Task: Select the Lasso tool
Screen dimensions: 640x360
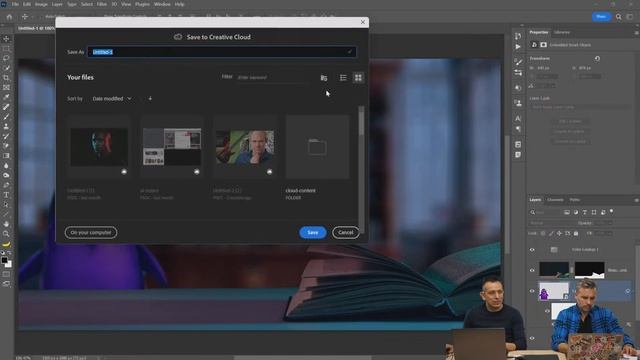Action: [6, 58]
